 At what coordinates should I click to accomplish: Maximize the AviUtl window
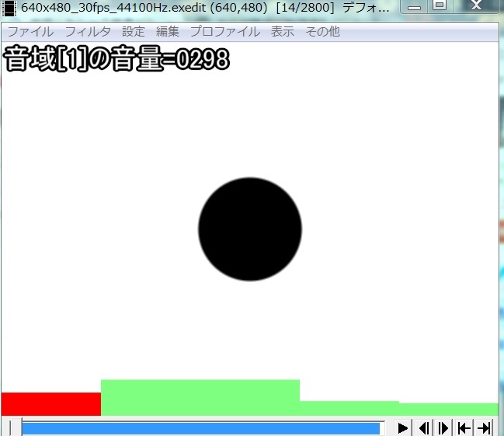[x=440, y=6]
